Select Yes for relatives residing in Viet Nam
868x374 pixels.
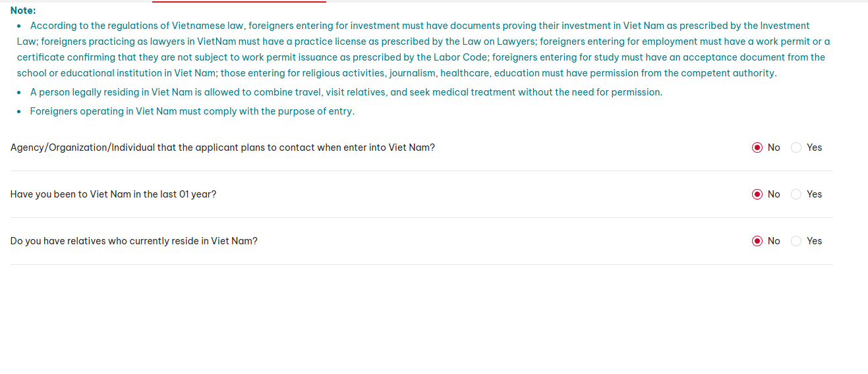tap(796, 241)
